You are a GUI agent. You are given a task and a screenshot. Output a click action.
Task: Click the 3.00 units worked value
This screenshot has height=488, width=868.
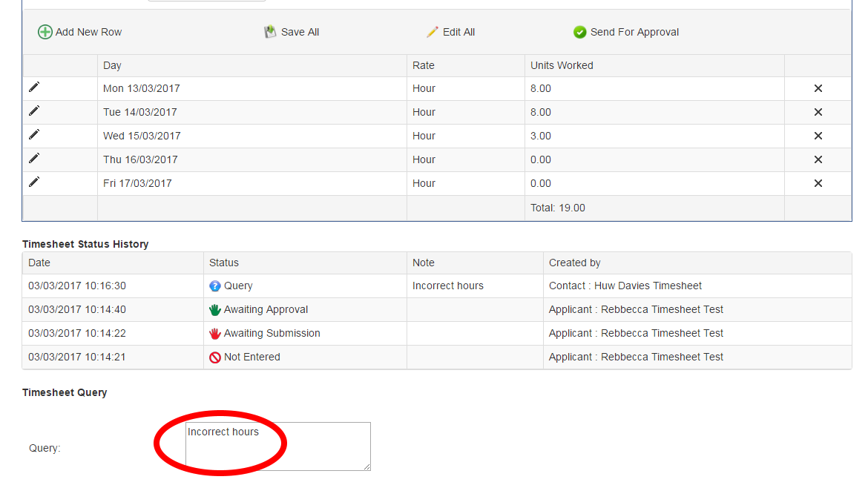(x=541, y=136)
